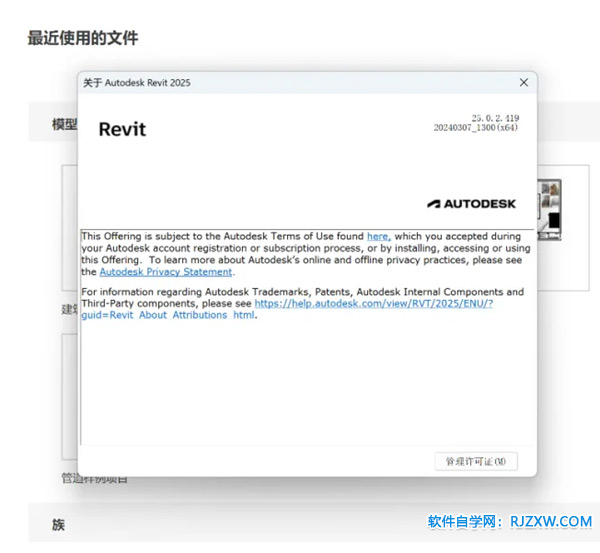Open the Autodesk Privacy Statement link
This screenshot has width=600, height=553.
pyautogui.click(x=166, y=272)
